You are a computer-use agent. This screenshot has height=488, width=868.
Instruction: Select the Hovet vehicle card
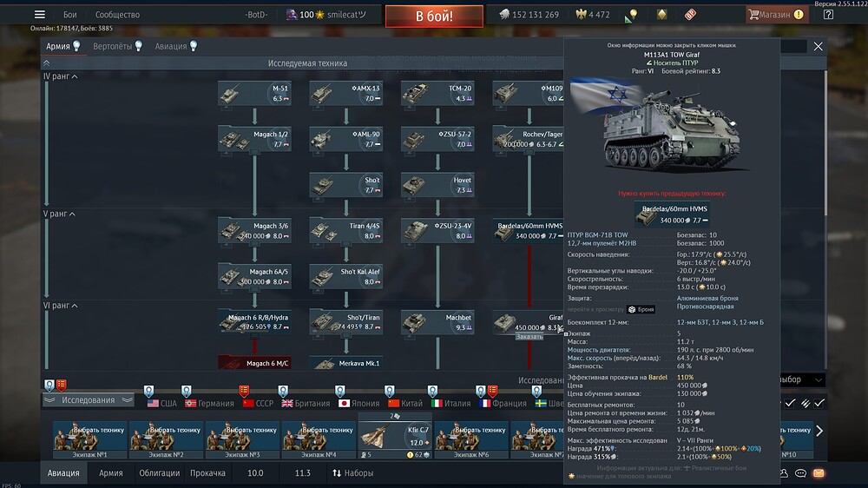click(x=437, y=185)
